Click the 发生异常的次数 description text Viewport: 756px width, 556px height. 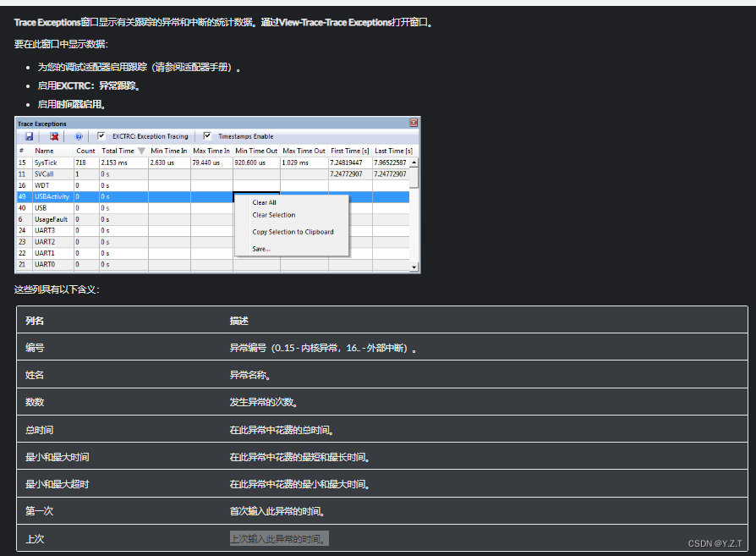(263, 402)
